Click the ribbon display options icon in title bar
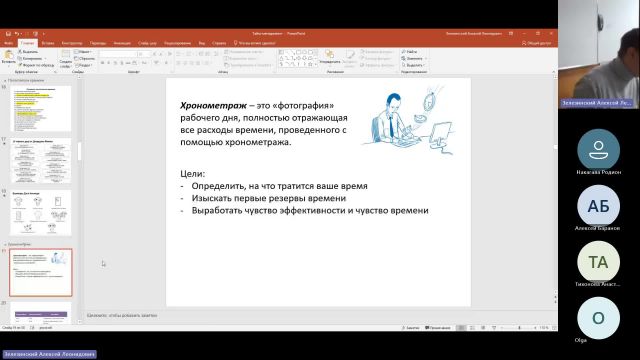 pyautogui.click(x=511, y=33)
